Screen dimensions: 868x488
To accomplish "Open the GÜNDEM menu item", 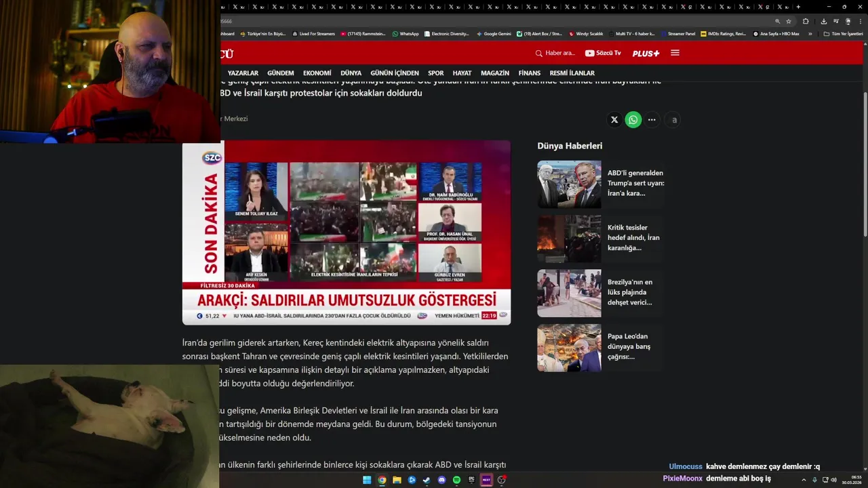I will click(281, 73).
